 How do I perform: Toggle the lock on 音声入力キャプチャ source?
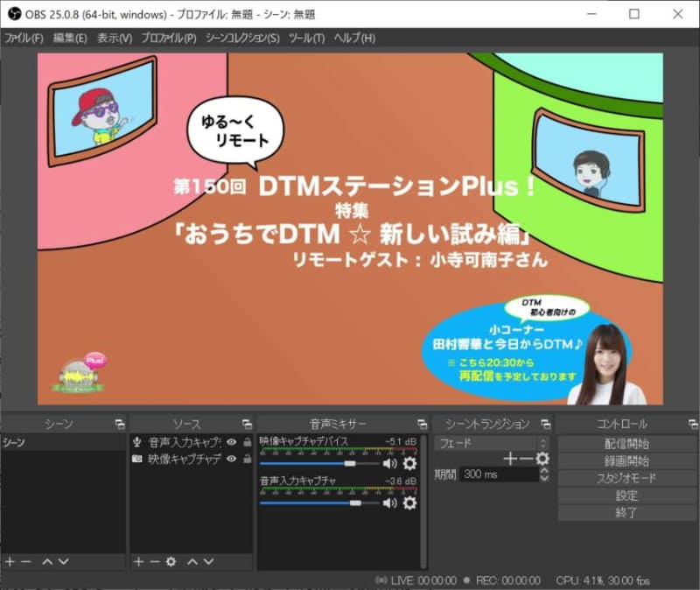[247, 442]
